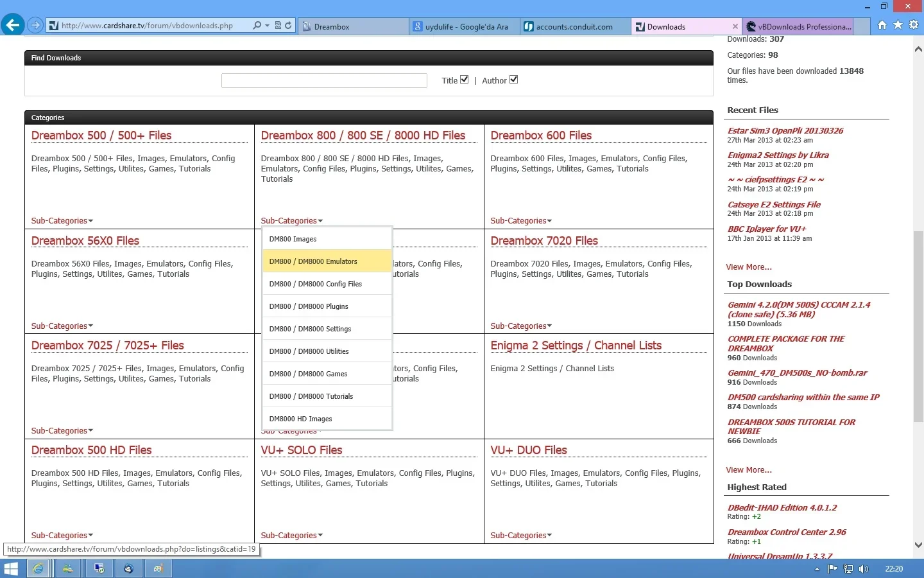Open Estar Sim3 OpenPli 20130326 file
The width and height of the screenshot is (924, 578).
coord(785,130)
